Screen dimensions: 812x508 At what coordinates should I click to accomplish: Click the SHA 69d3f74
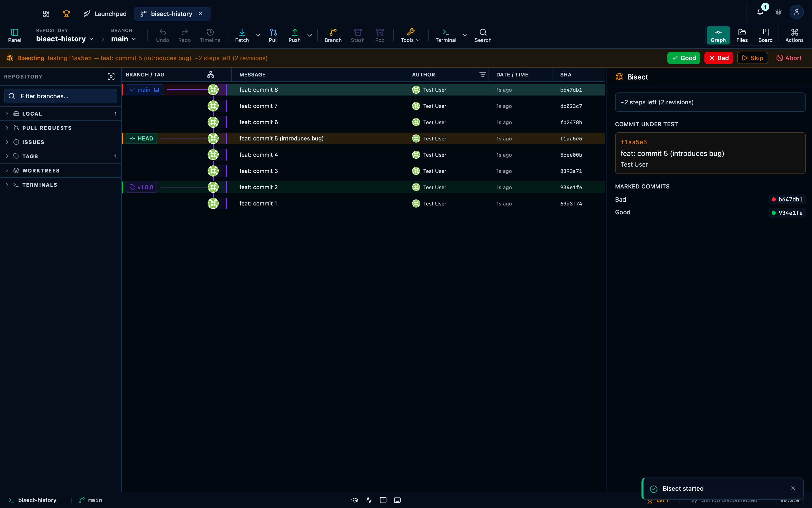pyautogui.click(x=571, y=204)
